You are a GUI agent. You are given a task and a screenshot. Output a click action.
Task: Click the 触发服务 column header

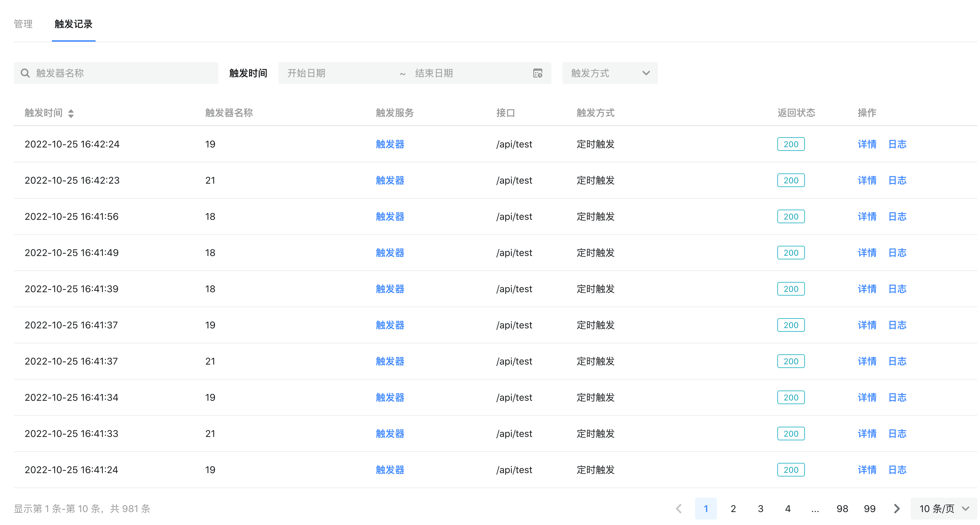pyautogui.click(x=394, y=113)
